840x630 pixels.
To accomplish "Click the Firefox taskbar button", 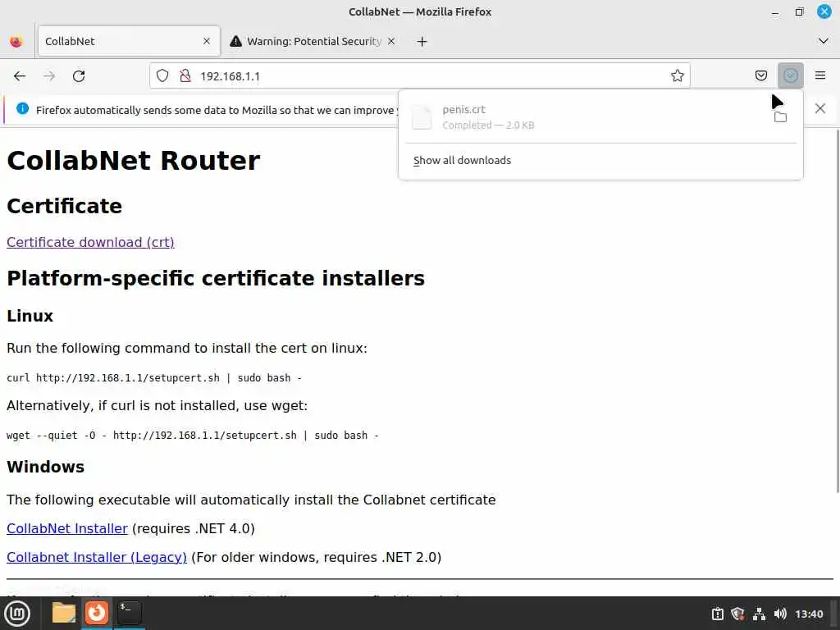I will (x=97, y=613).
